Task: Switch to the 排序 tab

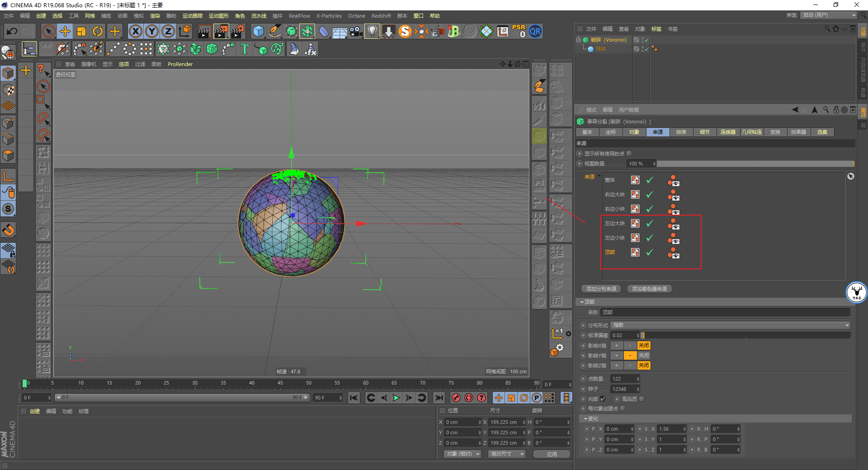Action: [x=681, y=132]
